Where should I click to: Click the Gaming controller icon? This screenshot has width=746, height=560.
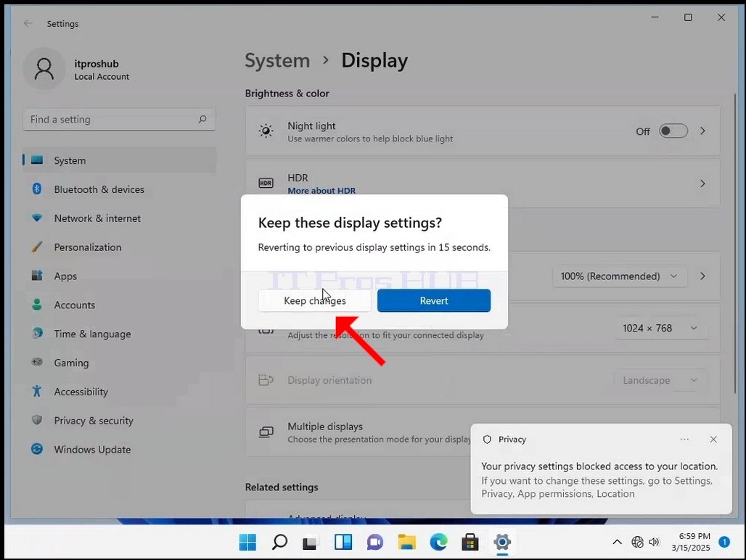pos(36,362)
